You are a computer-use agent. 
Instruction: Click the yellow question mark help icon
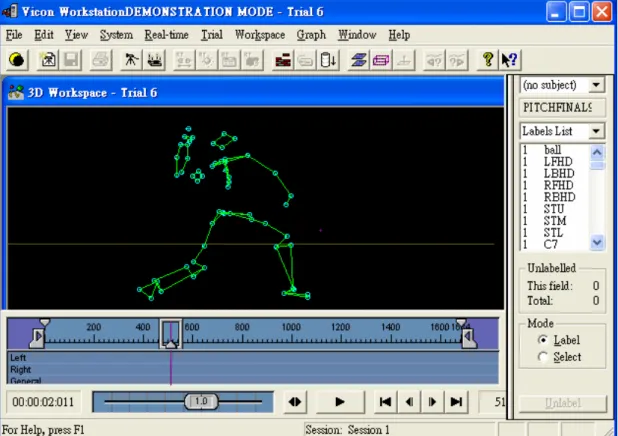coord(488,60)
